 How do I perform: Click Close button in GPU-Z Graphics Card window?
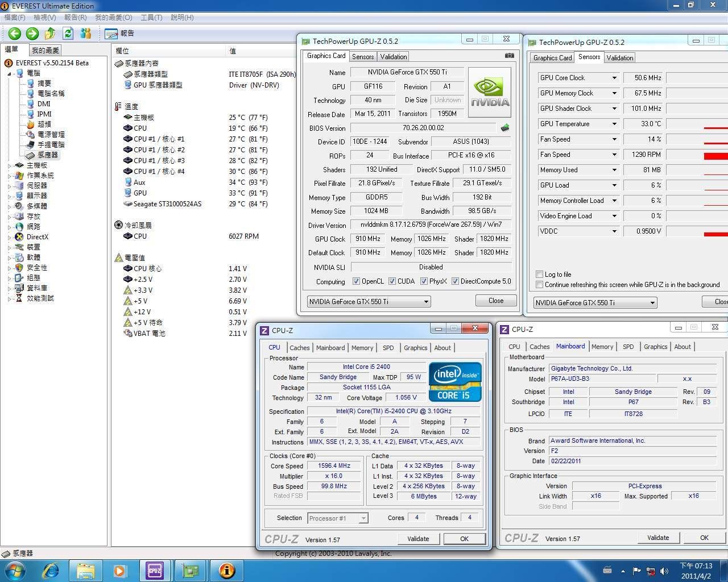[x=496, y=301]
